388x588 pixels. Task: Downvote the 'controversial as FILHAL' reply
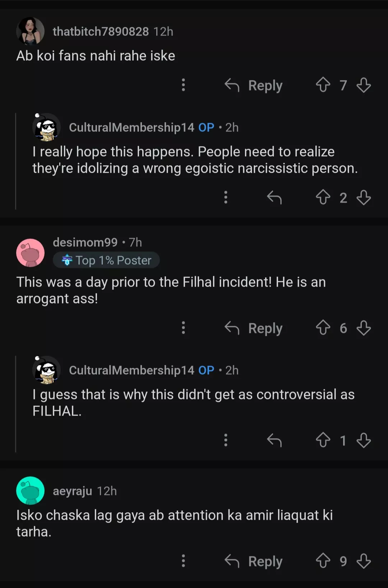click(364, 440)
